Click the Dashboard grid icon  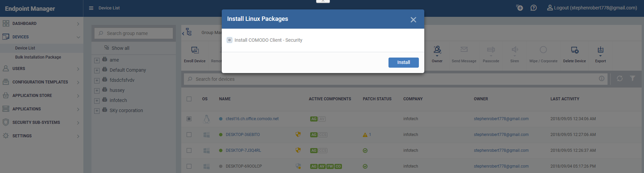[x=6, y=24]
